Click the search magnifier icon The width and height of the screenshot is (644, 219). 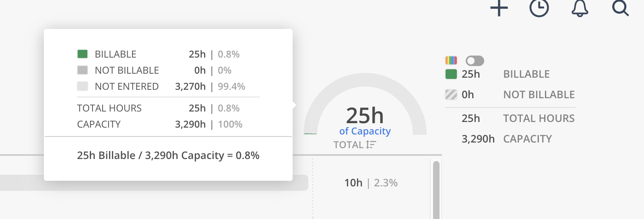(x=620, y=8)
